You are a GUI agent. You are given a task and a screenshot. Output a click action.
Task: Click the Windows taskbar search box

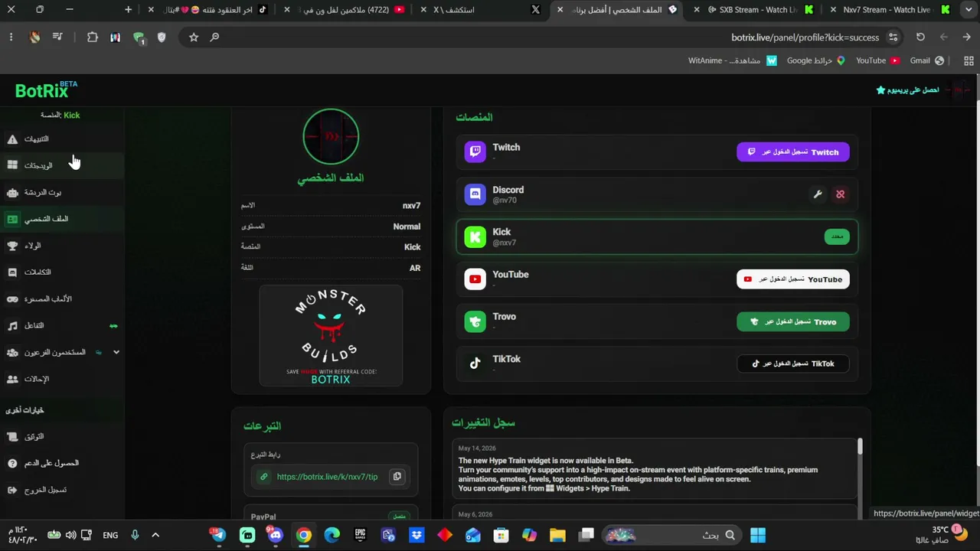point(671,536)
